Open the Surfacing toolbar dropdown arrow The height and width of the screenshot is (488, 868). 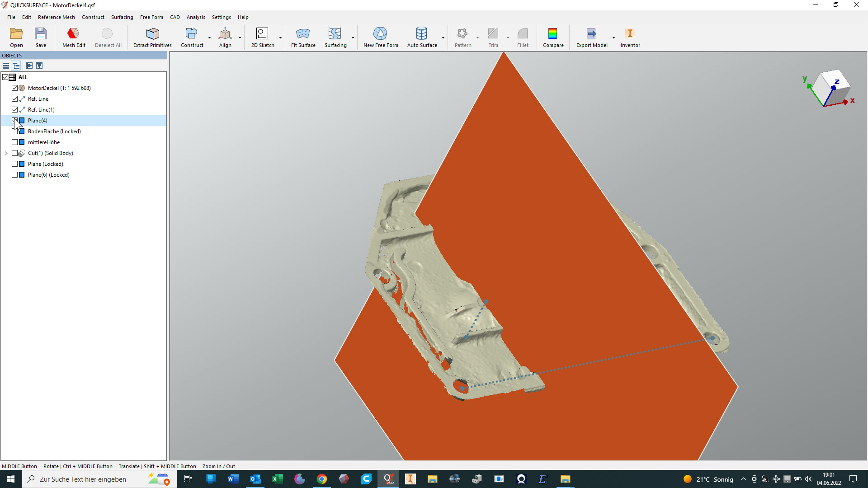tap(353, 38)
